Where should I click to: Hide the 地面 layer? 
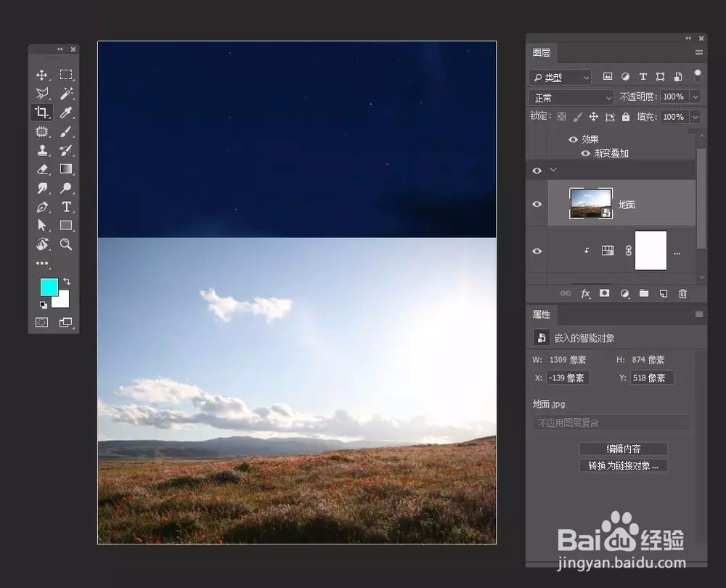click(537, 204)
